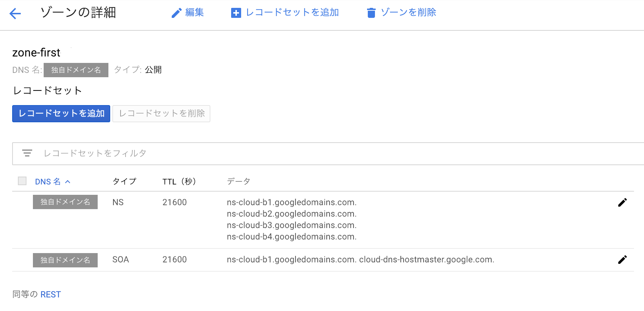Click ns-cloud-b2.googledomains.com. entry
644x311 pixels.
pos(292,214)
